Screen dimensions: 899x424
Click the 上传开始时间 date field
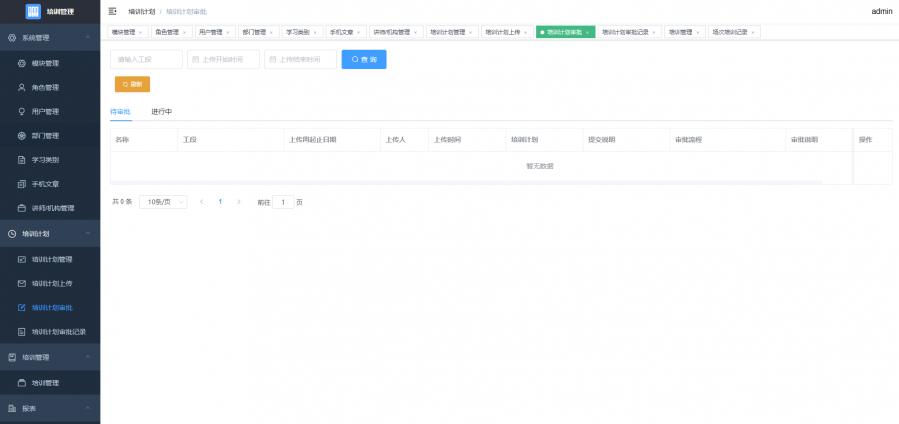pyautogui.click(x=223, y=60)
